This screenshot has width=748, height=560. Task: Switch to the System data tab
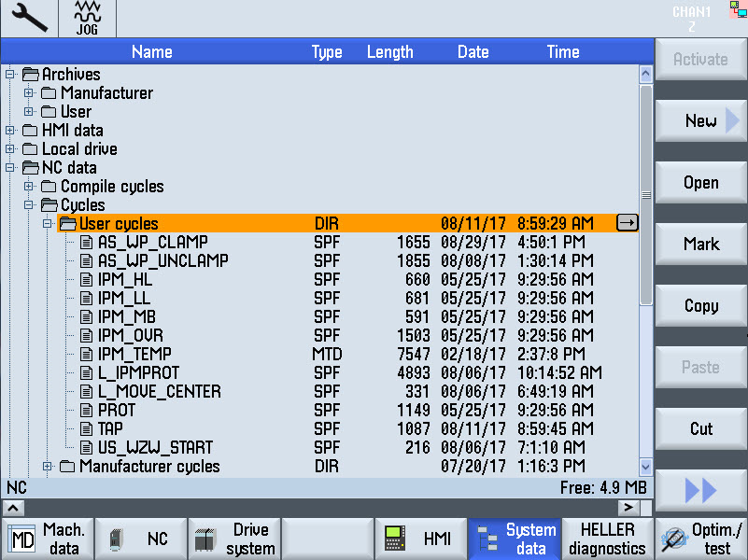514,539
